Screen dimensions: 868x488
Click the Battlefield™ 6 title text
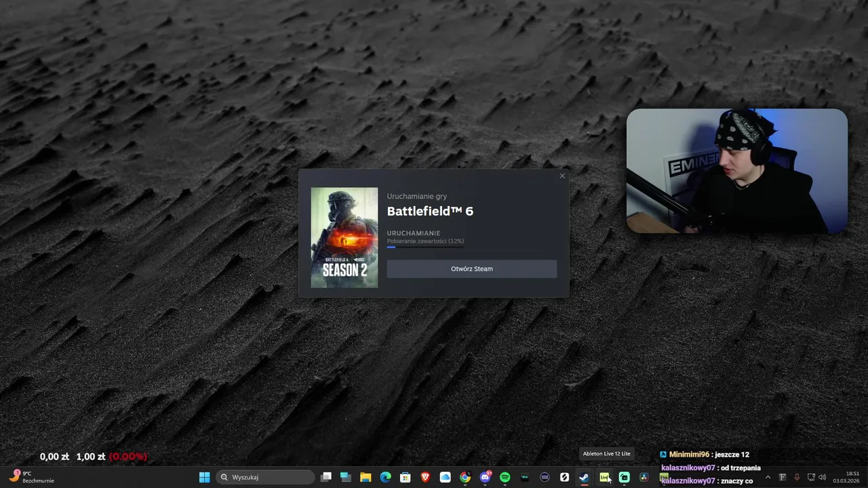(x=430, y=211)
